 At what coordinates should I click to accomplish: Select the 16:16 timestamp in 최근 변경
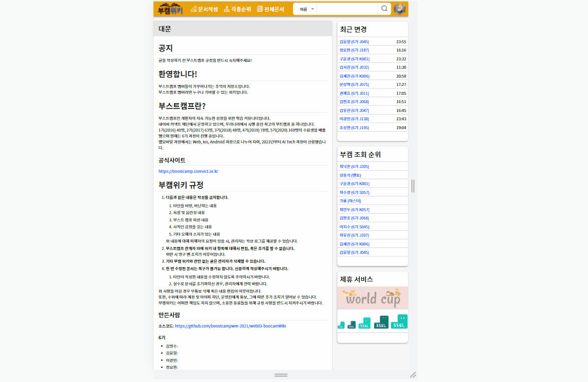click(x=401, y=50)
